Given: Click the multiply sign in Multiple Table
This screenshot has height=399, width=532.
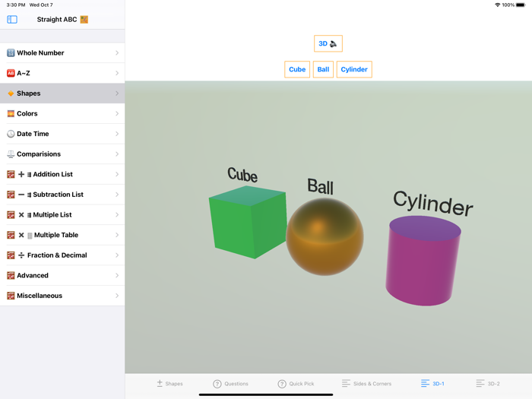Looking at the screenshot, I should (21, 235).
